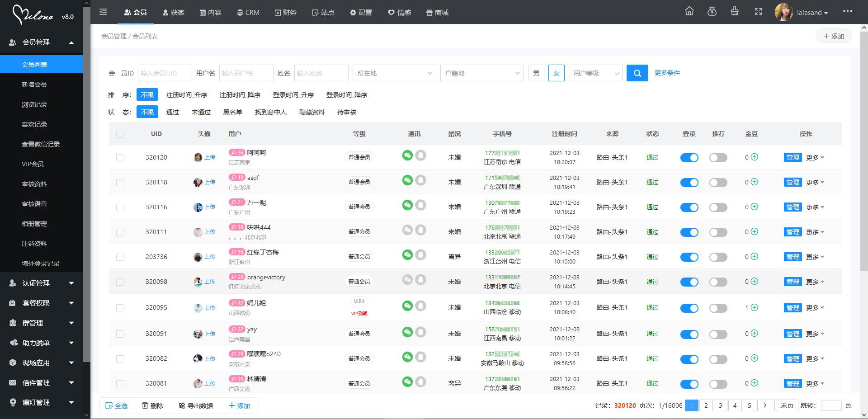This screenshot has height=419, width=868.
Task: Add gold beans plus icon for user 320118
Action: [x=754, y=182]
